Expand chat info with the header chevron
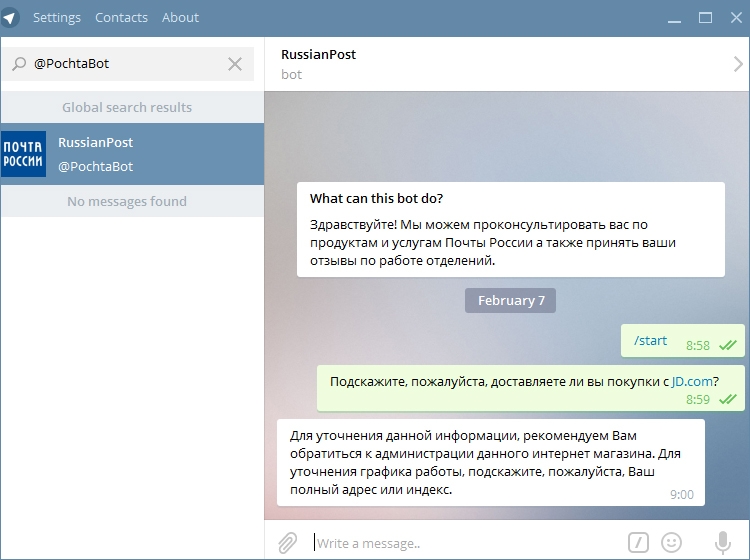 (x=738, y=64)
